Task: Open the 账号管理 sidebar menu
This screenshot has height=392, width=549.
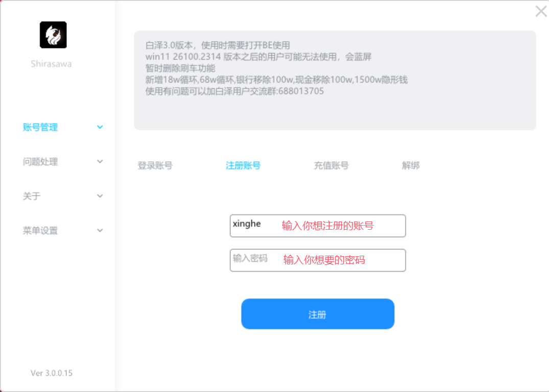Action: click(x=40, y=127)
